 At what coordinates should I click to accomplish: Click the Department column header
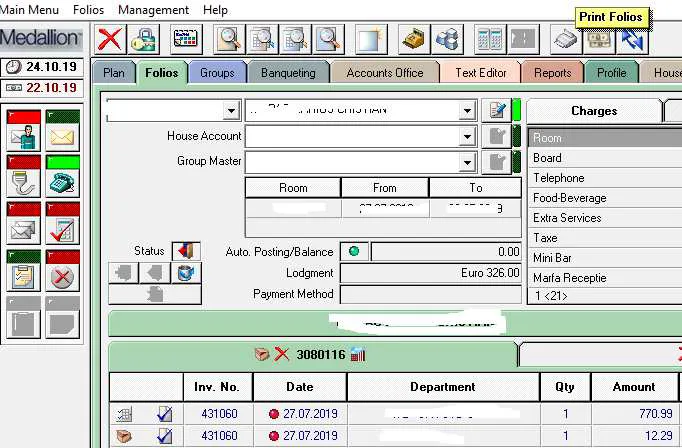click(x=443, y=387)
